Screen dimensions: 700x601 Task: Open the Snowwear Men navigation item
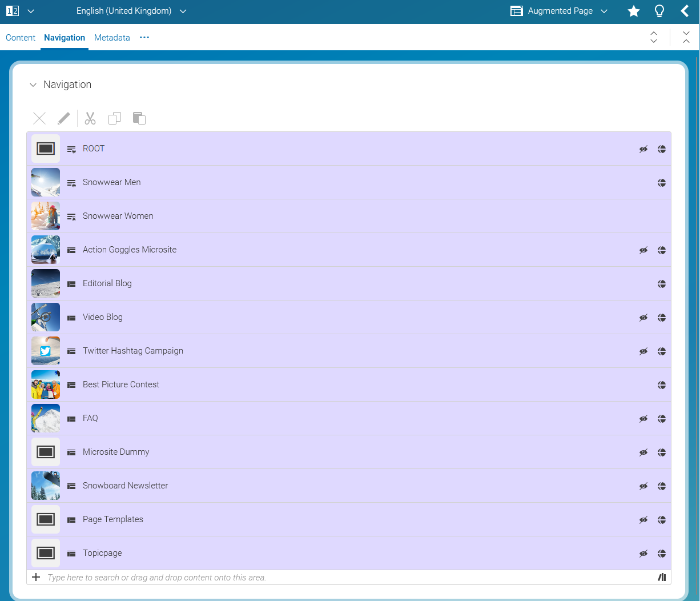click(x=112, y=182)
